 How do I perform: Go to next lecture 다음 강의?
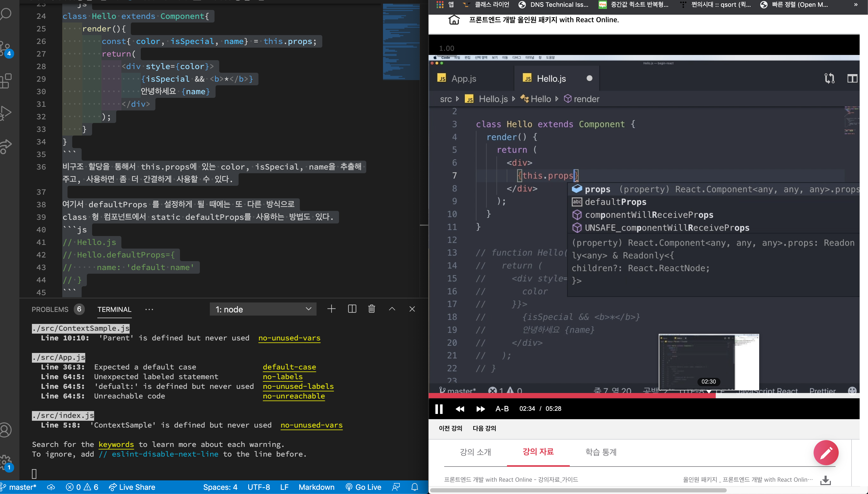[484, 428]
